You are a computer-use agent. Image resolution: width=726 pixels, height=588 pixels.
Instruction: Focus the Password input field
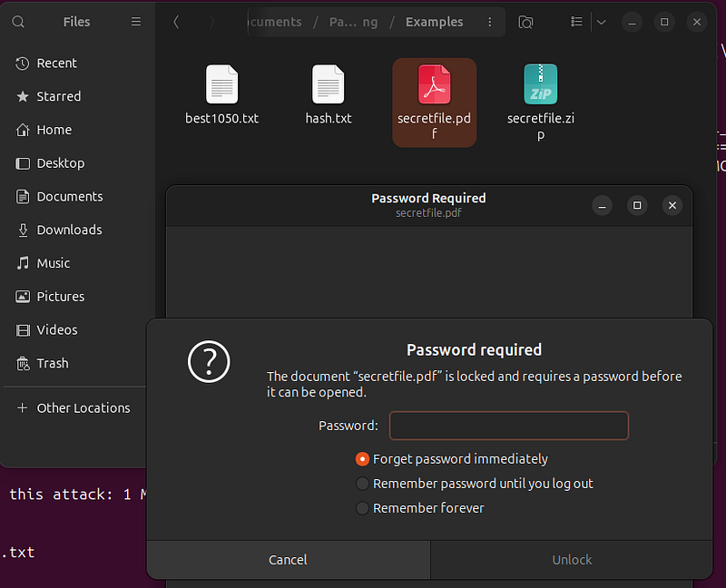pos(509,426)
